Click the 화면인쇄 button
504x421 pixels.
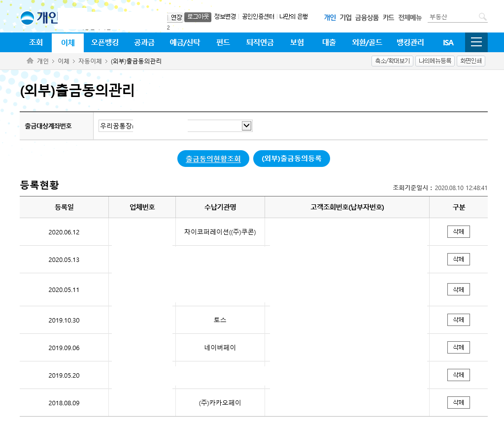point(470,61)
